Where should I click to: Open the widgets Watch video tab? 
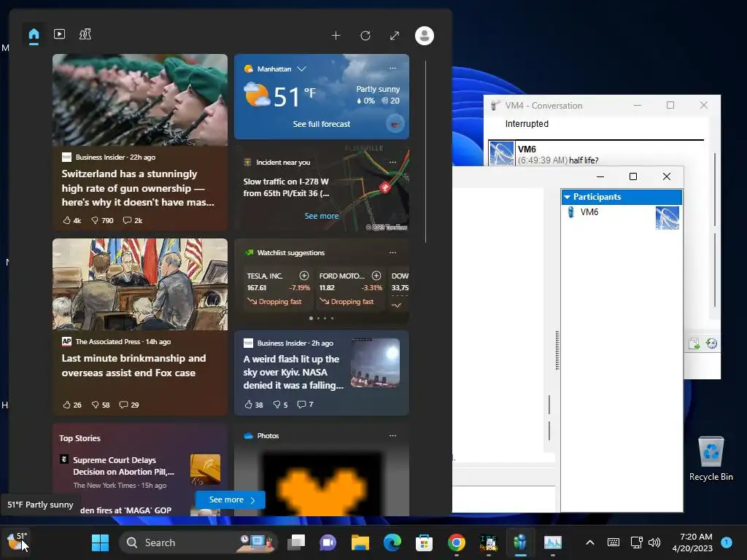[x=60, y=34]
